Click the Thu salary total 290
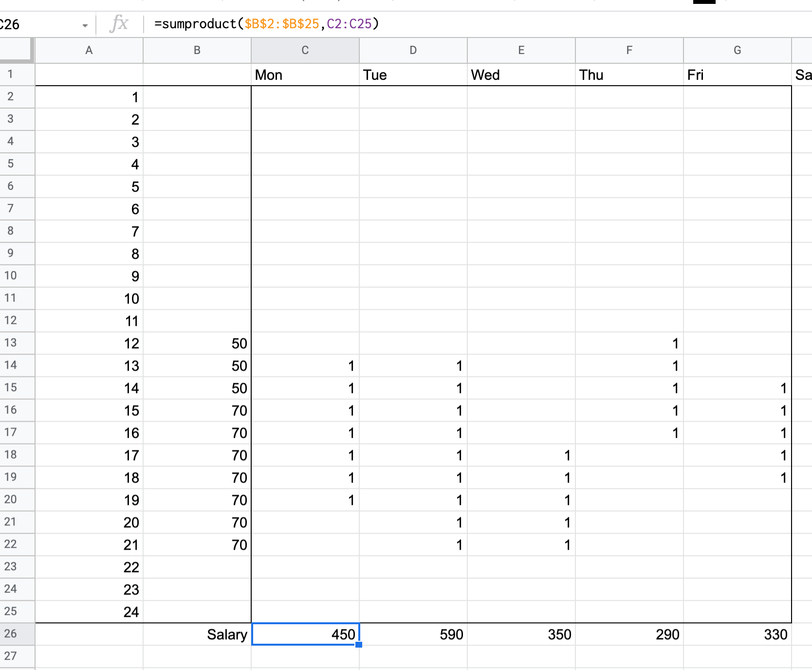The width and height of the screenshot is (812, 670). [x=629, y=634]
